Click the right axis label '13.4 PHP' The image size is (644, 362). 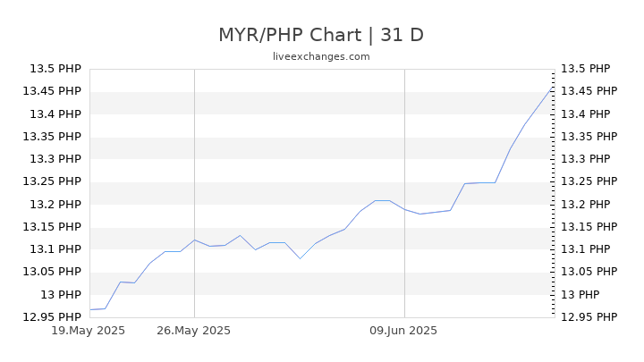586,114
